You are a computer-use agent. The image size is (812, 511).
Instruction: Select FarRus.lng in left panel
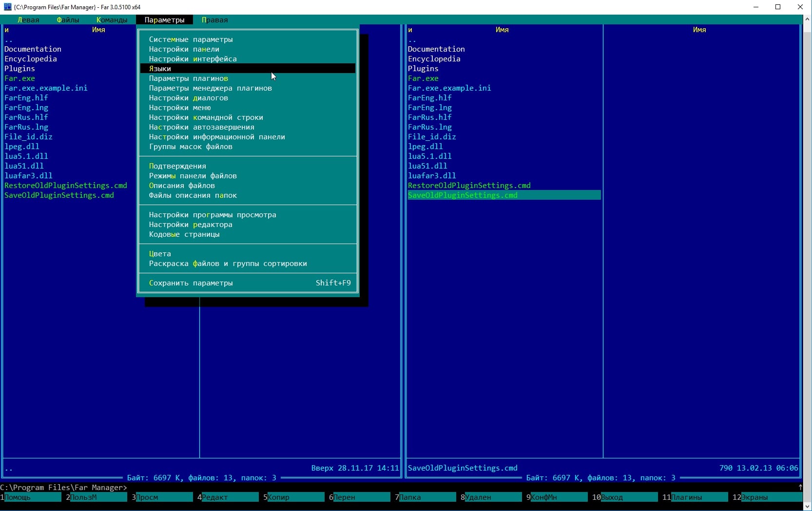tap(26, 127)
